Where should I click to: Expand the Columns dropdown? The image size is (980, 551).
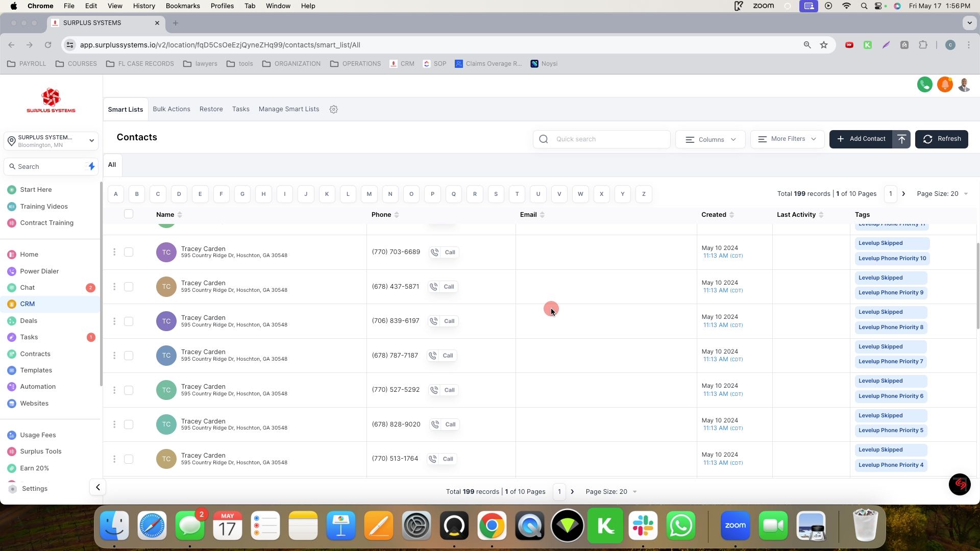tap(710, 139)
